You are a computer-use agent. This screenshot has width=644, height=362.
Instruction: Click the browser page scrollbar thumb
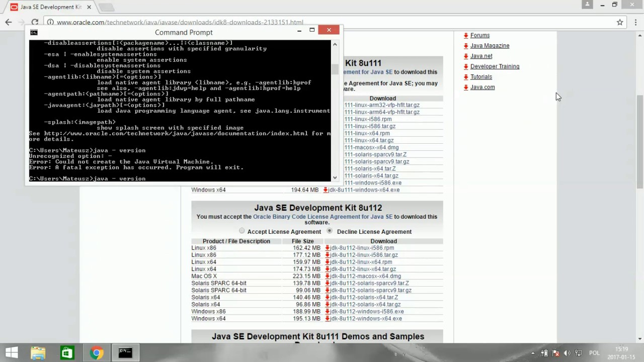point(640,142)
